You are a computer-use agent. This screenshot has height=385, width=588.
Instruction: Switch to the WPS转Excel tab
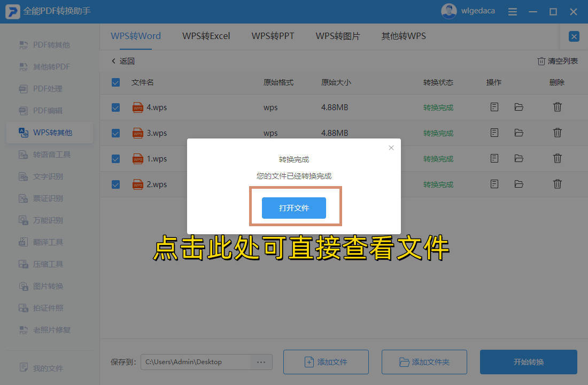pyautogui.click(x=206, y=36)
